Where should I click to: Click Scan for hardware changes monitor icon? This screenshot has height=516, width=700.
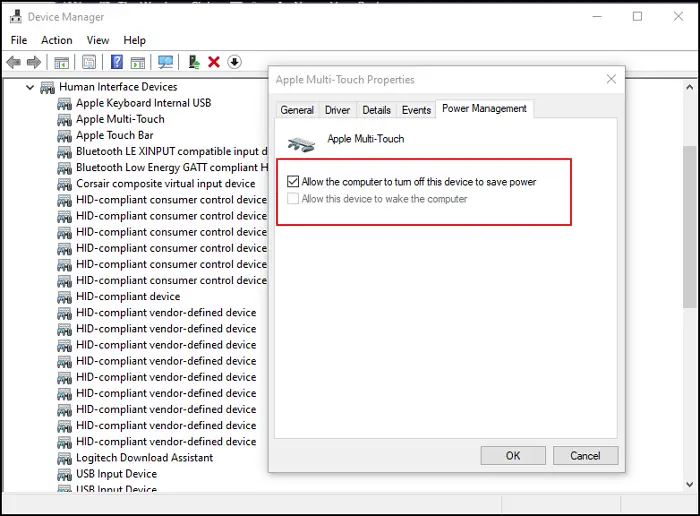(165, 62)
